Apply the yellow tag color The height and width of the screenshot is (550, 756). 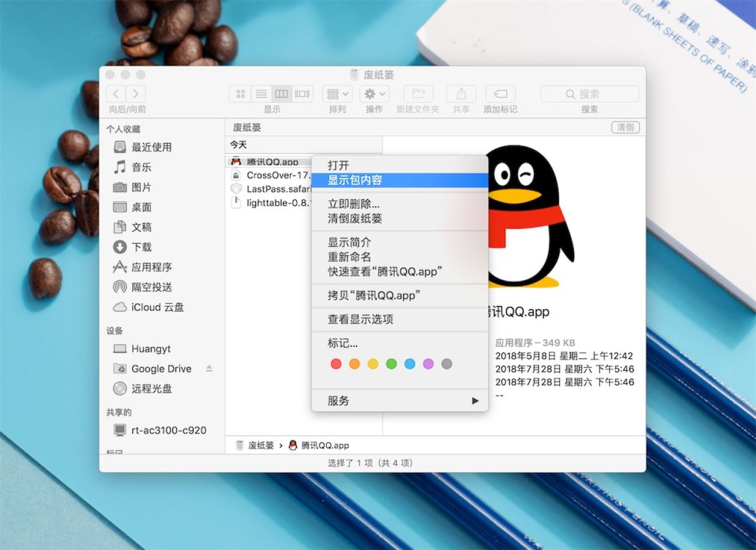[x=373, y=364]
